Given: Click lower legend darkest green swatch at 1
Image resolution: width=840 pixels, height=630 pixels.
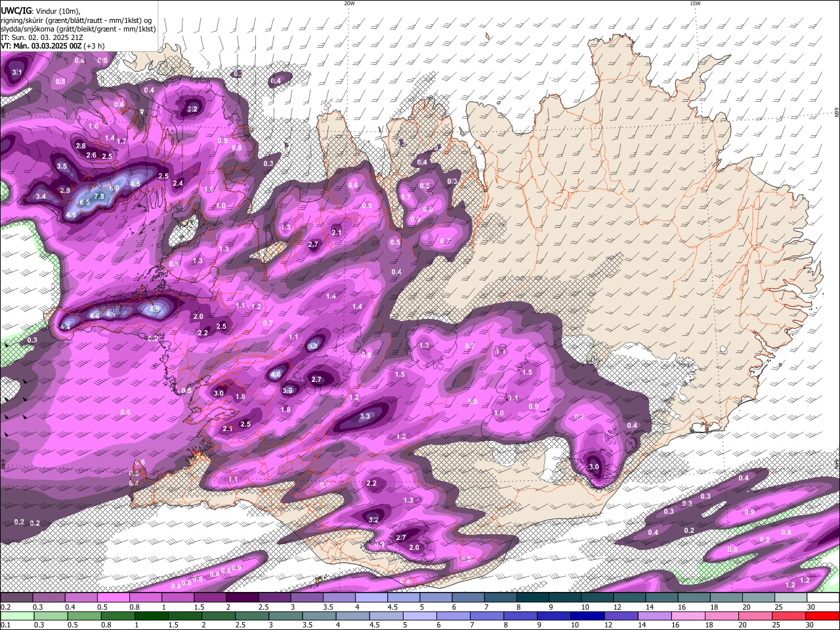Looking at the screenshot, I should tap(151, 616).
